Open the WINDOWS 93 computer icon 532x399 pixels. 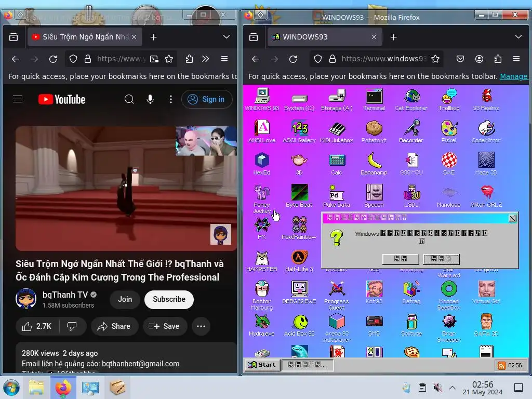[x=262, y=100]
